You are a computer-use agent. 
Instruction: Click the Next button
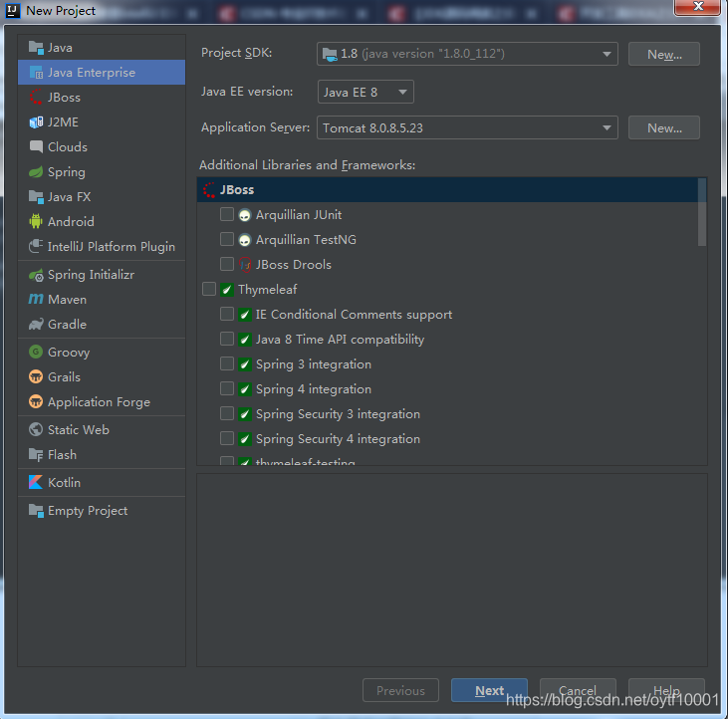pyautogui.click(x=489, y=690)
